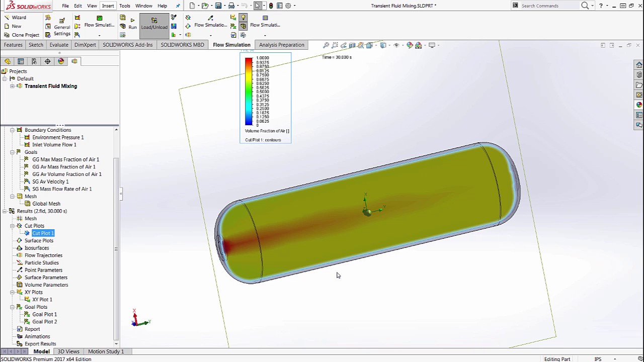Open the dropdown arrow next to options gear
The width and height of the screenshot is (644, 362).
tap(294, 6)
